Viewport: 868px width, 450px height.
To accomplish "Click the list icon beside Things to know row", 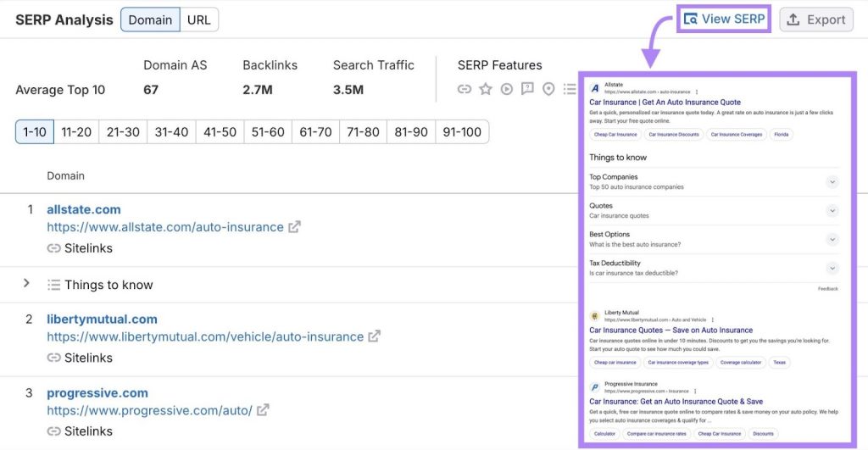I will [53, 285].
